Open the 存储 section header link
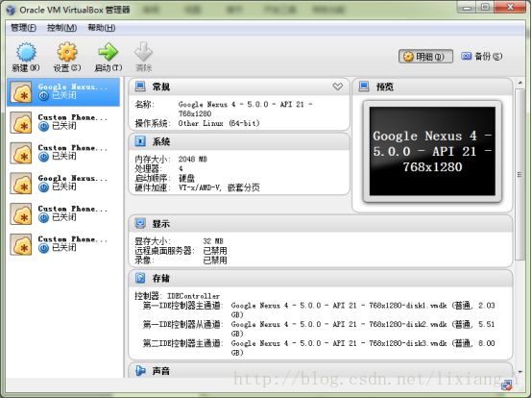Screen dimensions: 532x398 tap(160, 279)
